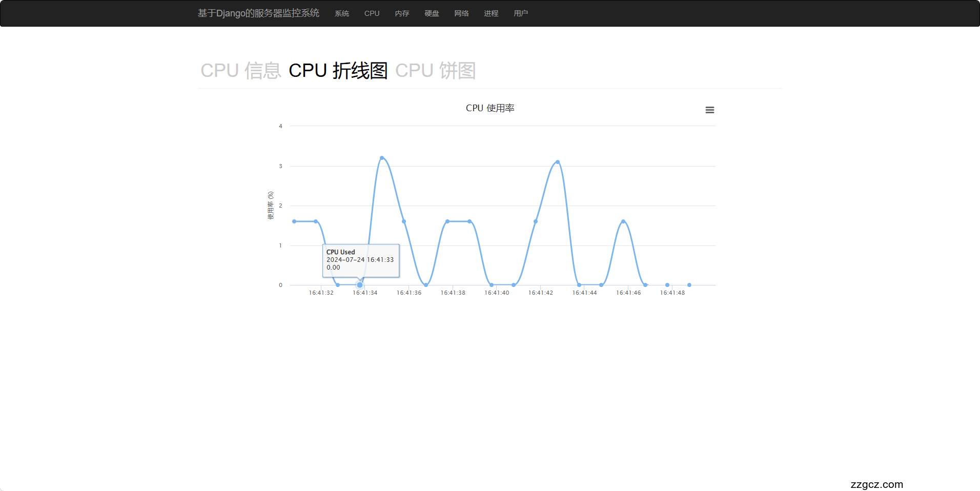Click the 基于Django的服务器监控系统 brand link

[x=258, y=13]
